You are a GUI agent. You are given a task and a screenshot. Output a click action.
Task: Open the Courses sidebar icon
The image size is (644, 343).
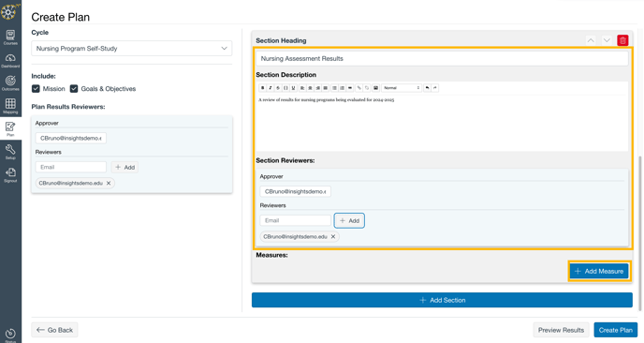click(x=10, y=37)
